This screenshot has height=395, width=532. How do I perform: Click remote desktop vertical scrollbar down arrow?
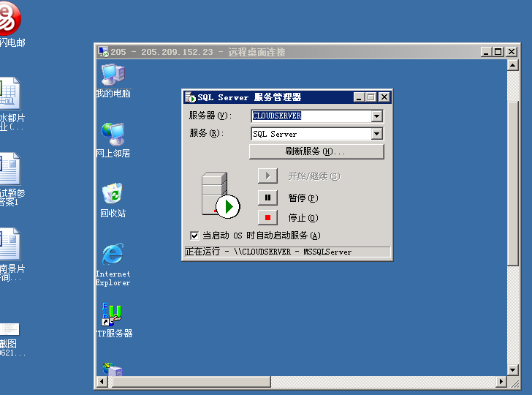coord(513,369)
